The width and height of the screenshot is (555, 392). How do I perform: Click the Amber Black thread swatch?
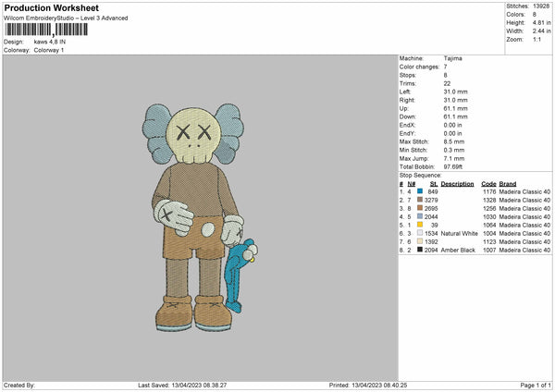click(420, 250)
